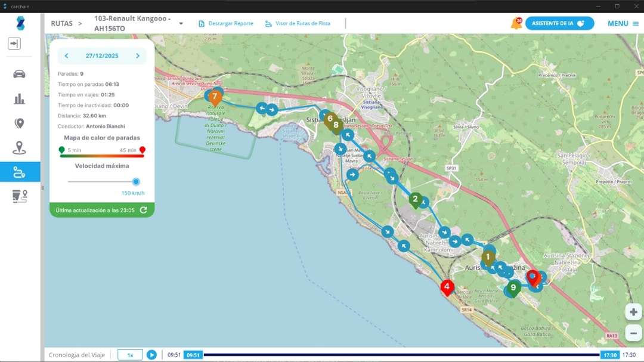Go to previous day with left chevron
644x362 pixels.
[66, 55]
